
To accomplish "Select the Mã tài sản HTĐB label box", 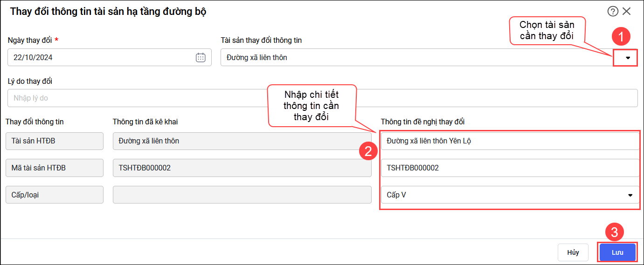I will pos(55,168).
